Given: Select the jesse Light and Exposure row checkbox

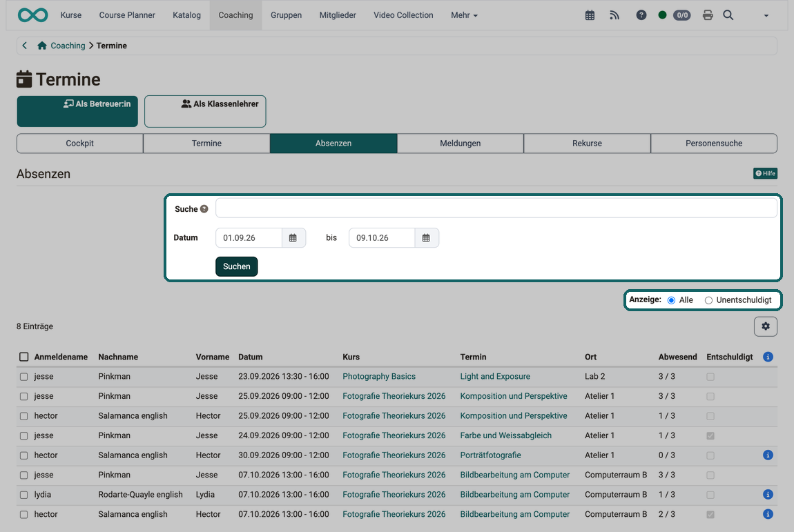Looking at the screenshot, I should pyautogui.click(x=23, y=377).
